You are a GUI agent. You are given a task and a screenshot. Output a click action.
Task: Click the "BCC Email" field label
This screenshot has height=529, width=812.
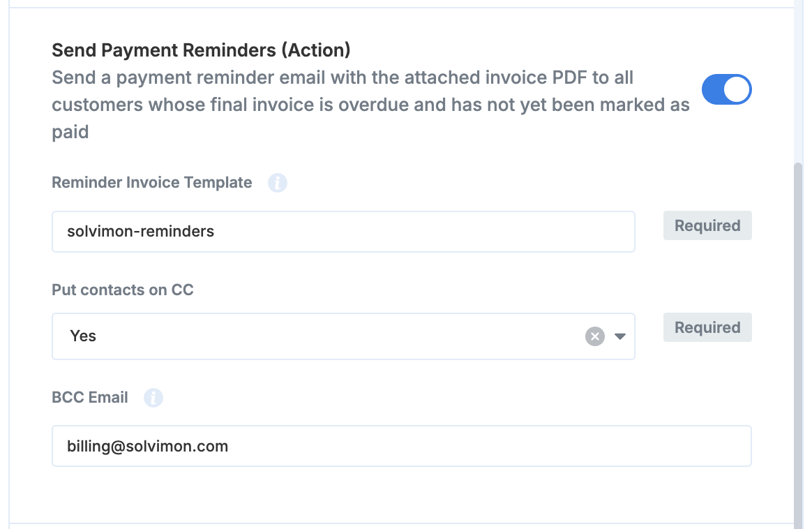[x=90, y=398]
